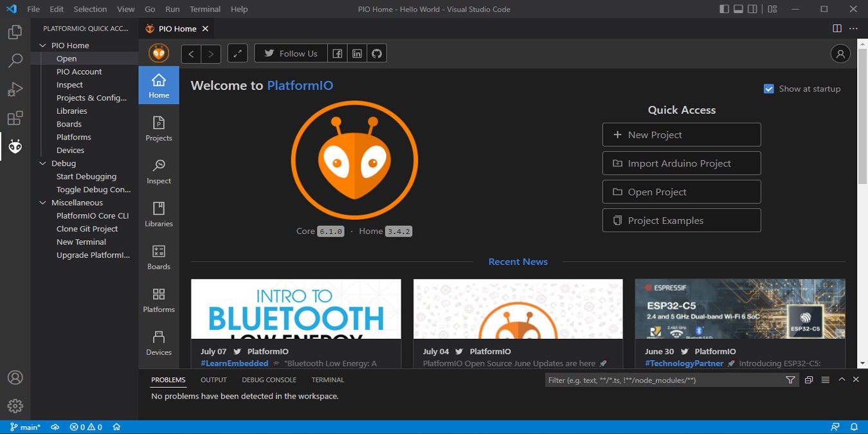The height and width of the screenshot is (434, 868).
Task: Open the PlatformIO Home tab icon
Action: pyautogui.click(x=159, y=84)
